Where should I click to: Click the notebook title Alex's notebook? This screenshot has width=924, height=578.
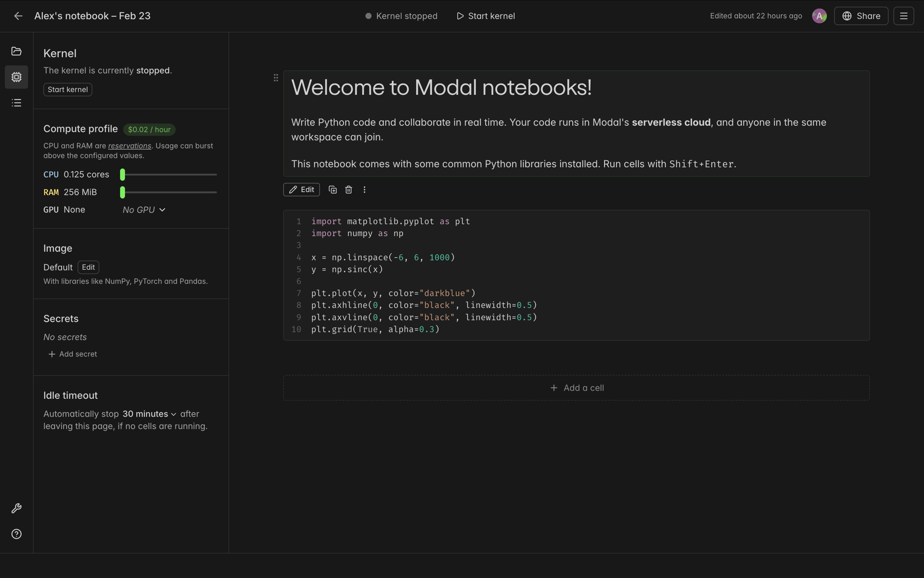[92, 16]
